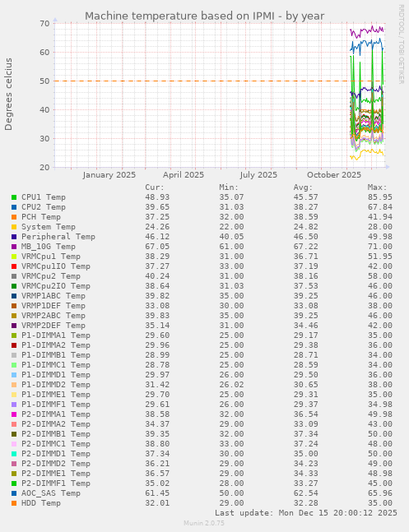
Task: Click the VRMCpu1IO Temp red swatch
Action: tap(14, 266)
